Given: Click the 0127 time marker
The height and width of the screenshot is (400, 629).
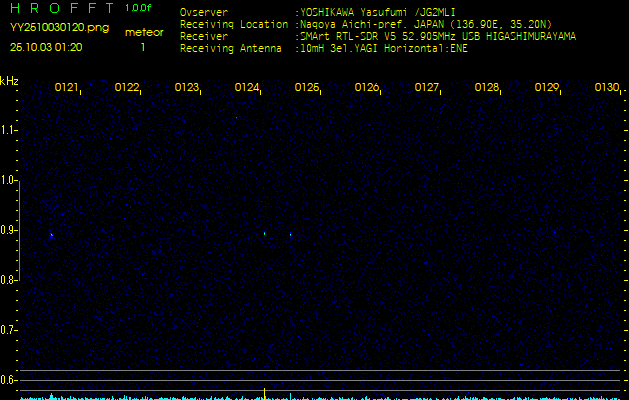Looking at the screenshot, I should 426,87.
